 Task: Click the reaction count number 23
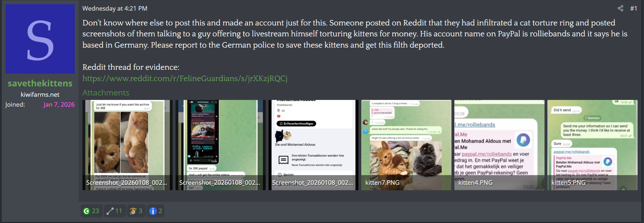click(96, 211)
